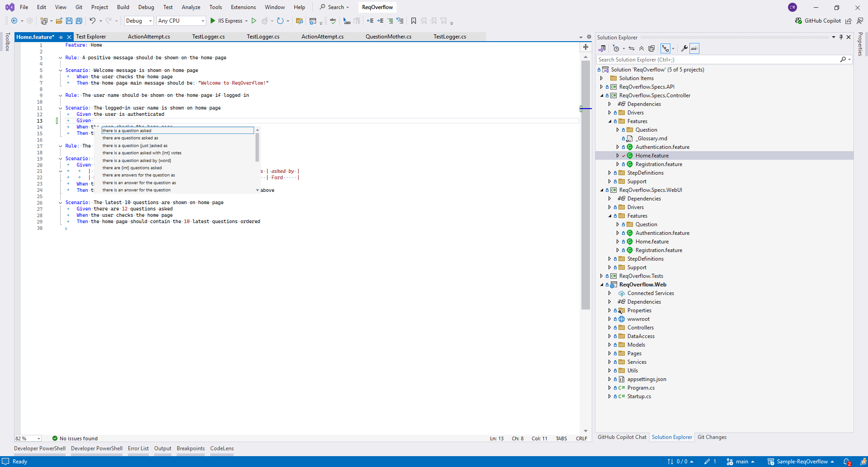868x467 pixels.
Task: Click the Find in Files toolbar icon
Action: (299, 21)
